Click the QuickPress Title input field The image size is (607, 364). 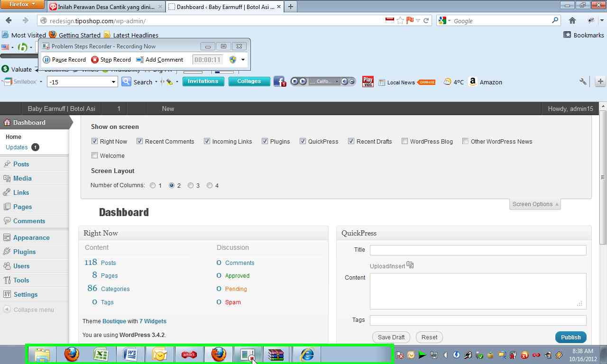click(x=478, y=250)
